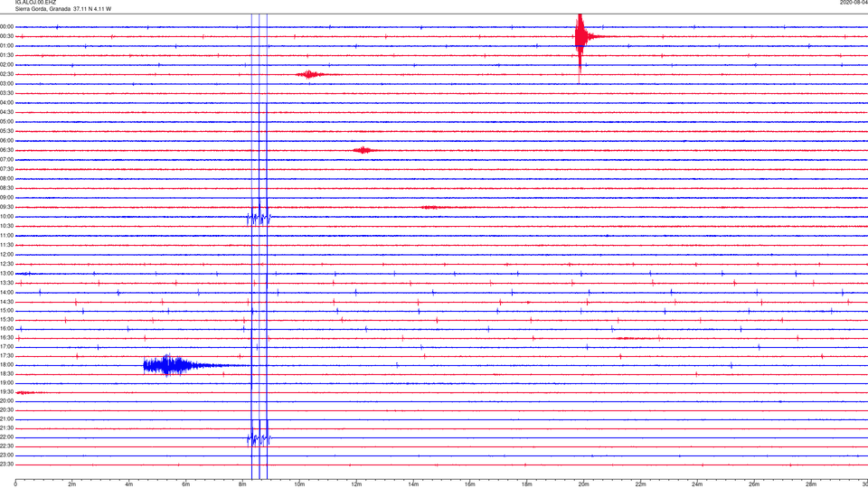868x488 pixels.
Task: Click the 14m mark on time axis
Action: 413,484
